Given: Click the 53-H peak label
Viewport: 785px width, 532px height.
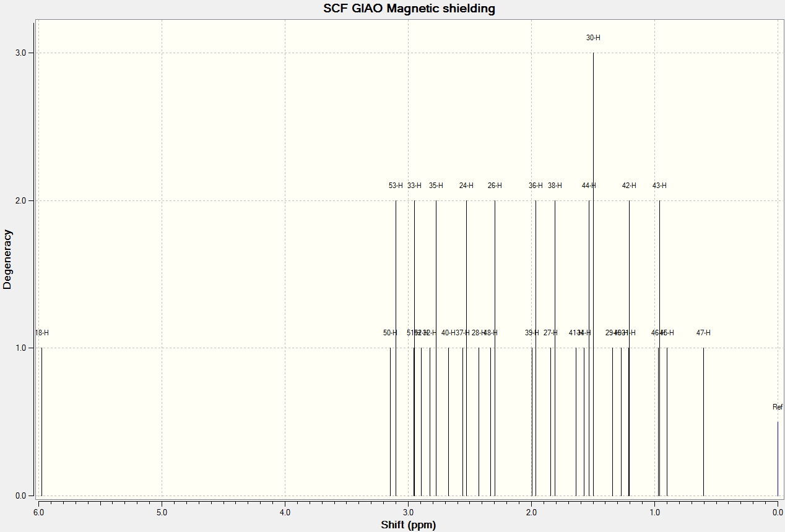Looking at the screenshot, I should [396, 186].
